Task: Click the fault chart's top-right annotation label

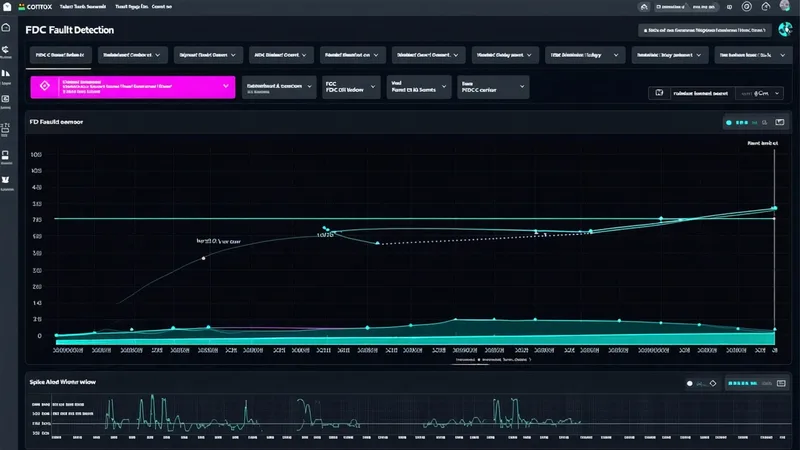Action: (763, 143)
